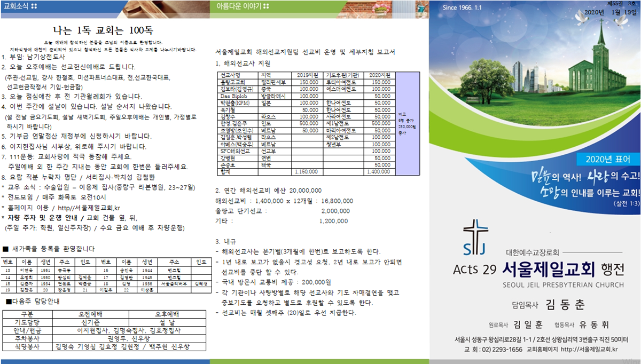Select the '아름다운 이야기' section header
The width and height of the screenshot is (641, 364).
pyautogui.click(x=239, y=6)
